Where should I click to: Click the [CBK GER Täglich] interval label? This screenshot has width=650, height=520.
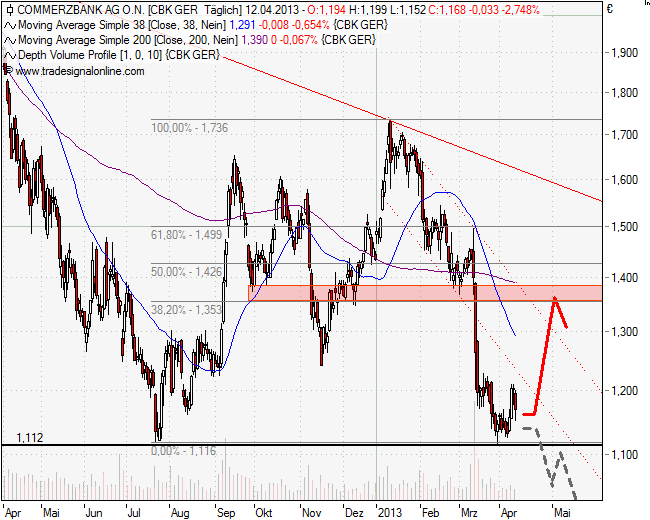pyautogui.click(x=194, y=10)
